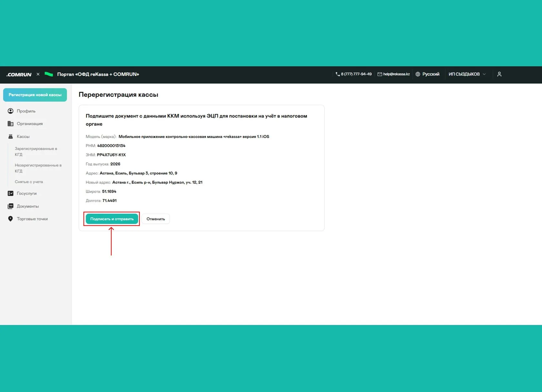Click the help@rekassa.kz email link
Screen dimensions: 542x392
[396, 74]
